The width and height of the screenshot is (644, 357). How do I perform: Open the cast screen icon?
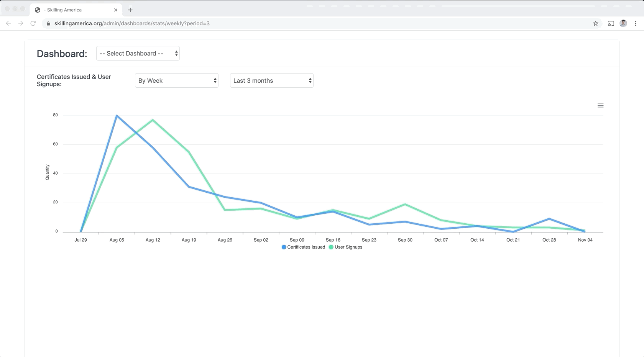click(x=611, y=23)
